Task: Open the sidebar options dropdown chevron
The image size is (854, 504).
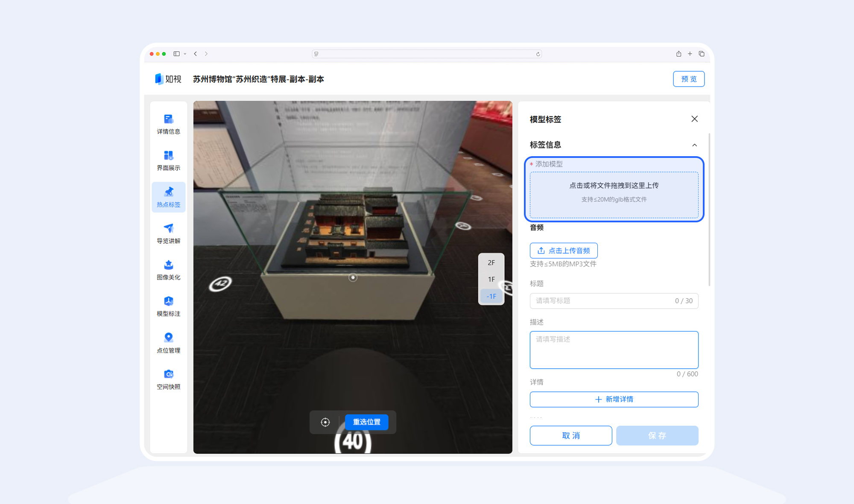Action: click(x=185, y=54)
